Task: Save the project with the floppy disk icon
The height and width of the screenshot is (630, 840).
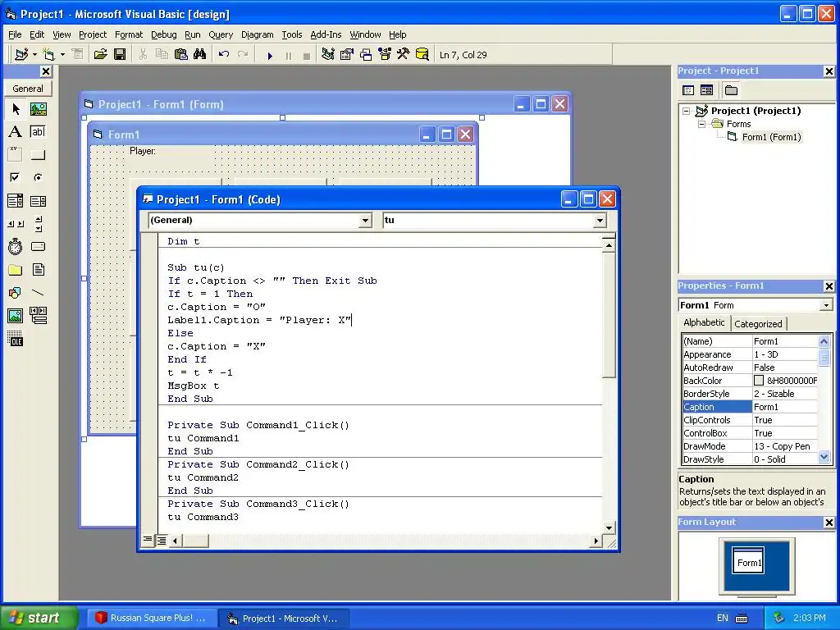Action: click(120, 55)
